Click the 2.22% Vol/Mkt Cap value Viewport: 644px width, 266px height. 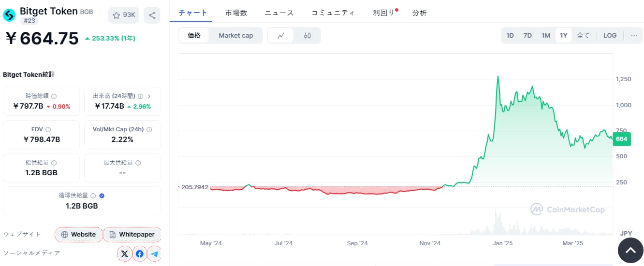click(x=122, y=140)
